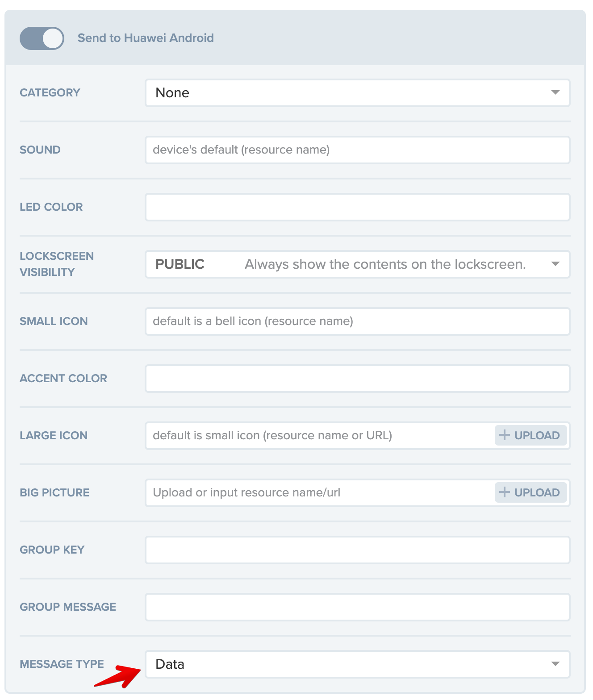Viewport: 593px width, 700px height.
Task: Click the Group Message input field
Action: 313,607
